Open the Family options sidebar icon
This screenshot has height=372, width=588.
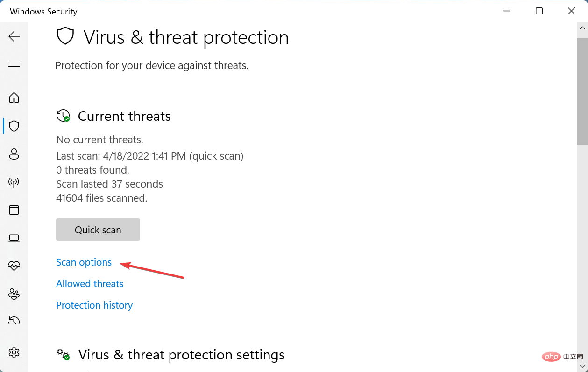pos(14,294)
